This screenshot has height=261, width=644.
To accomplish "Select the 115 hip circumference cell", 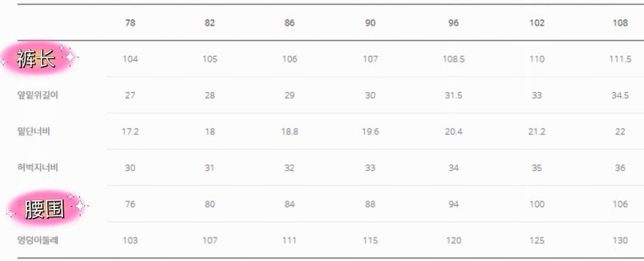I will [x=370, y=241].
